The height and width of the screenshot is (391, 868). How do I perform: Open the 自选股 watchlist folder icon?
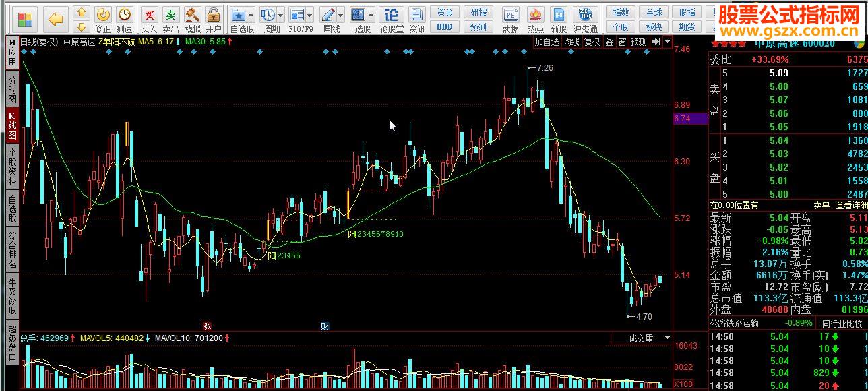pyautogui.click(x=239, y=14)
